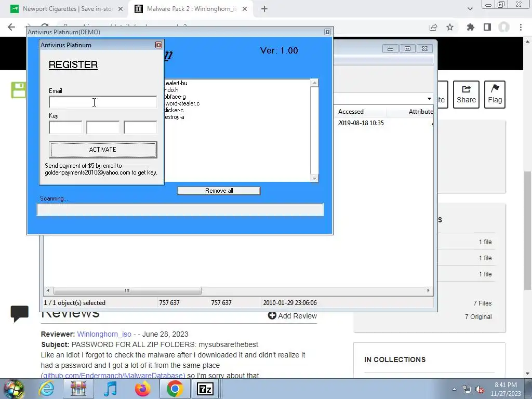Open the file explorer taskbar icon
The image size is (532, 399).
point(78,389)
